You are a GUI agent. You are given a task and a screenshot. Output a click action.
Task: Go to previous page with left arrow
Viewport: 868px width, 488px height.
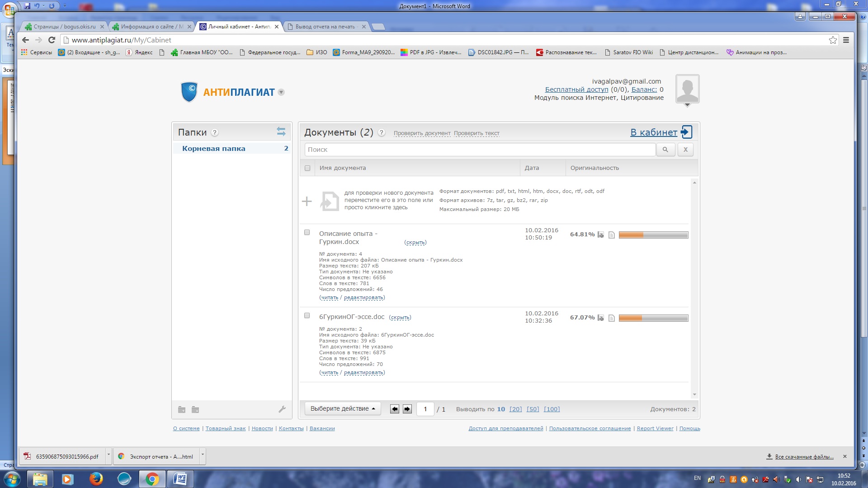pos(394,409)
